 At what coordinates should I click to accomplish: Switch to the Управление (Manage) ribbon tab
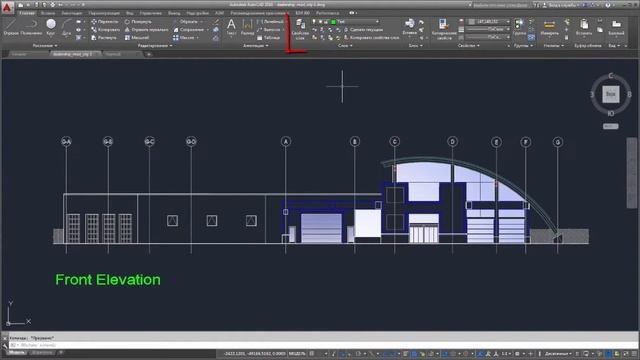pyautogui.click(x=151, y=13)
